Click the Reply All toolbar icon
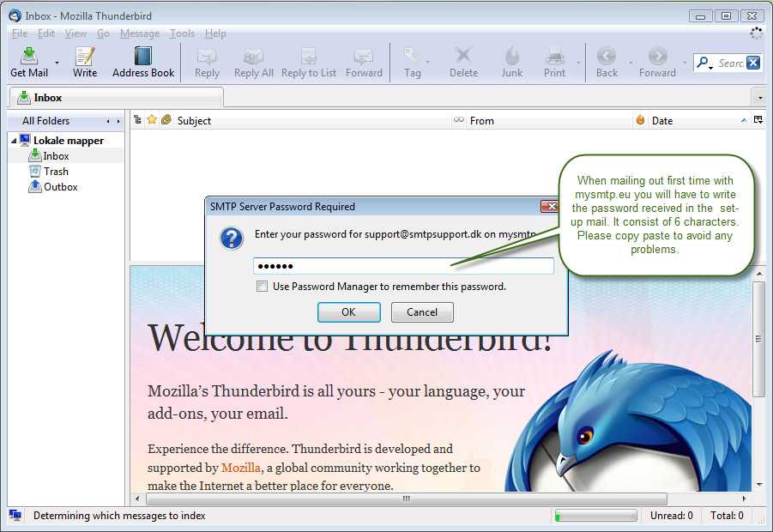 253,57
